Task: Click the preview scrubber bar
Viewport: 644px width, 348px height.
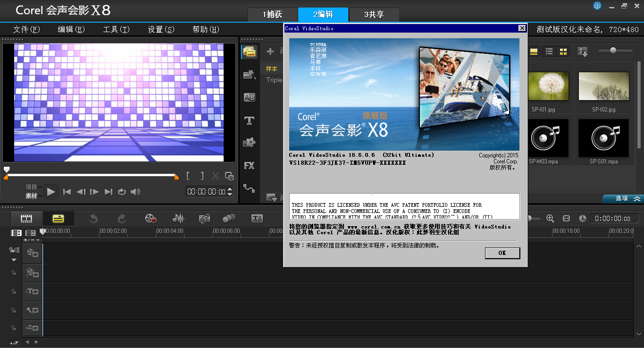Action: click(x=92, y=175)
